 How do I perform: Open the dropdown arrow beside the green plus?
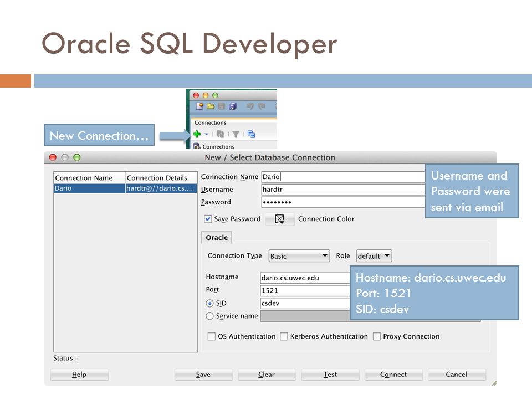206,134
